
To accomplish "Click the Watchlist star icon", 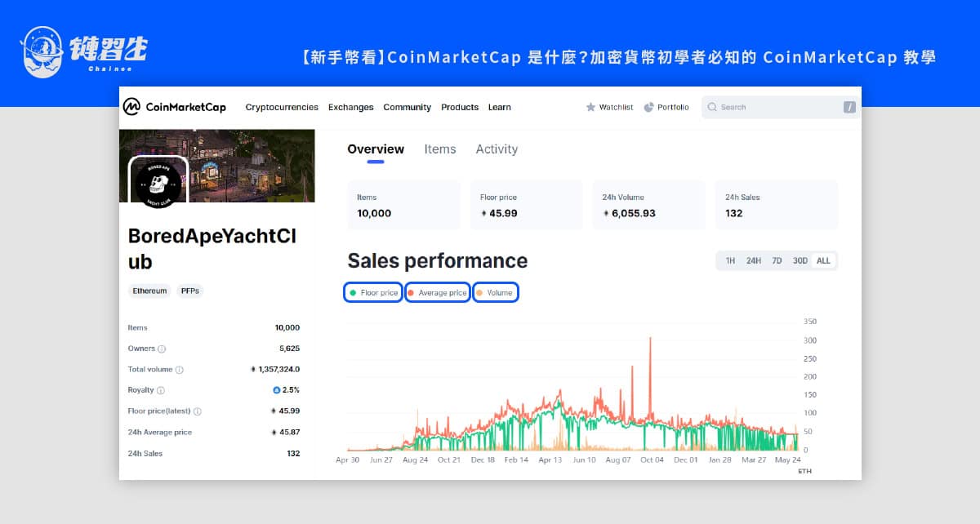I will (x=590, y=107).
